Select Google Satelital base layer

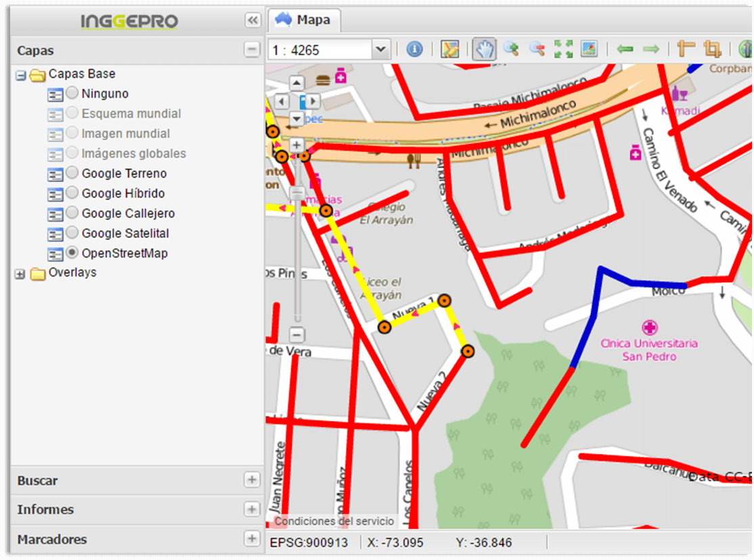point(72,233)
